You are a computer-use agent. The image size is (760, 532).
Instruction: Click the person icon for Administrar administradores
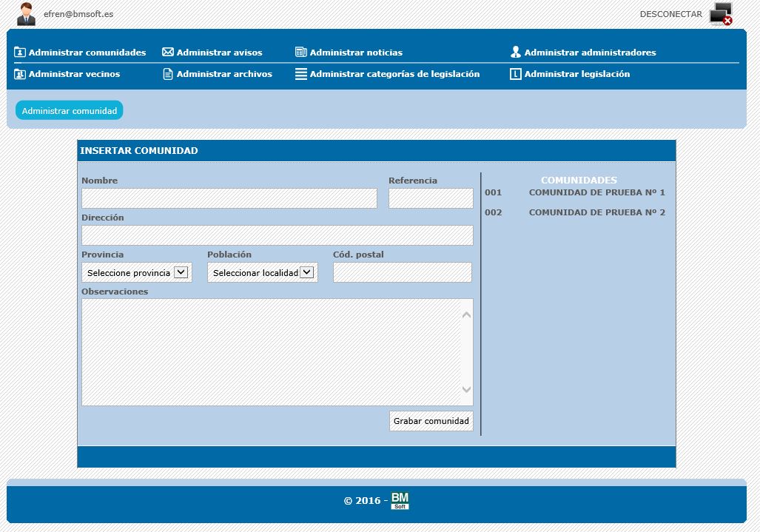coord(516,53)
